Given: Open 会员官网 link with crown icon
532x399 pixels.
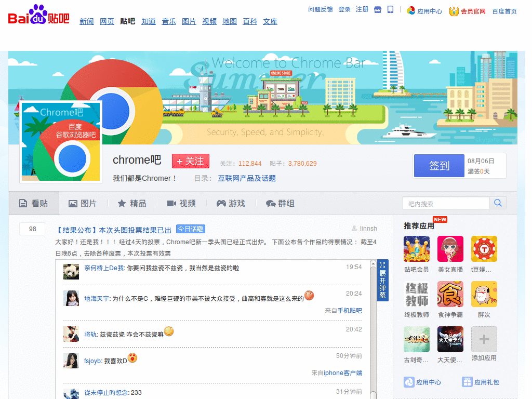Looking at the screenshot, I should pyautogui.click(x=468, y=11).
